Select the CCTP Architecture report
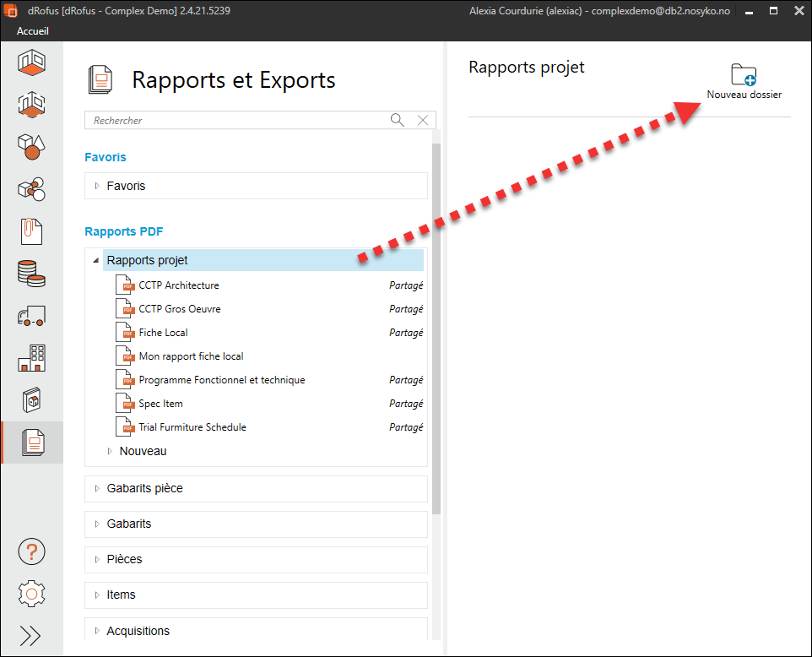Viewport: 812px width, 657px height. 179,285
